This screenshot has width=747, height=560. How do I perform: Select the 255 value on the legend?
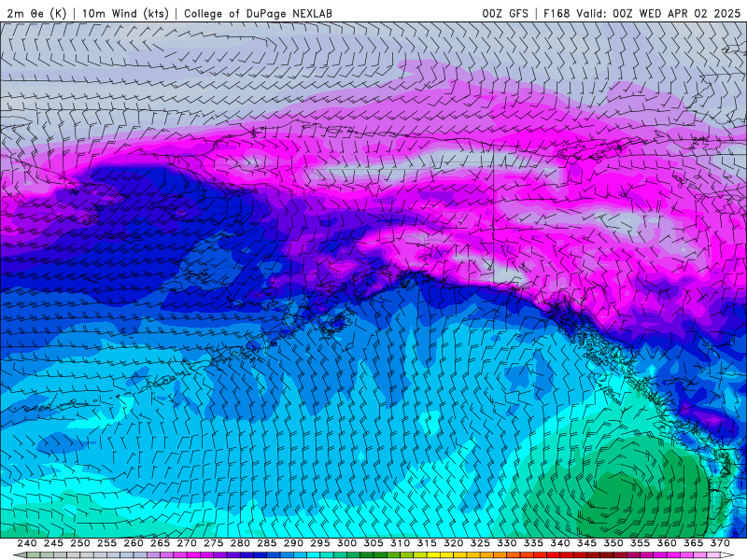point(106,543)
